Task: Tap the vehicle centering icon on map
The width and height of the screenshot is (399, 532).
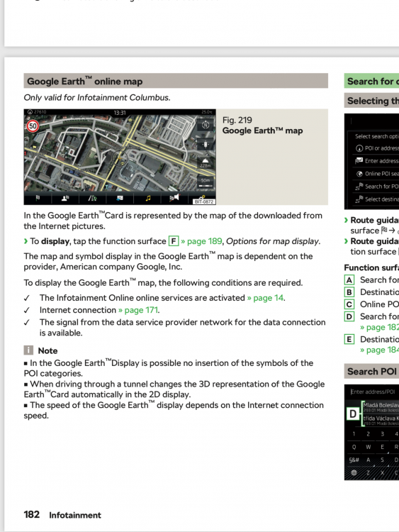Action: (205, 145)
